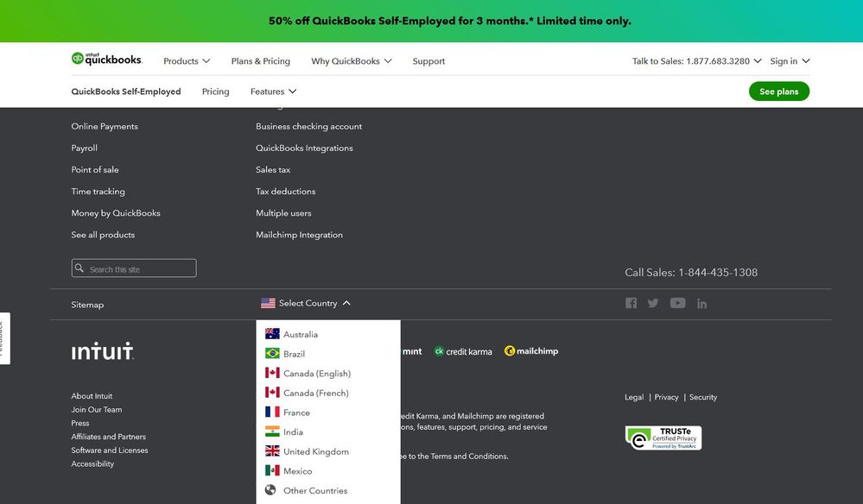The image size is (863, 504).
Task: Open the Twitter social icon
Action: click(653, 303)
